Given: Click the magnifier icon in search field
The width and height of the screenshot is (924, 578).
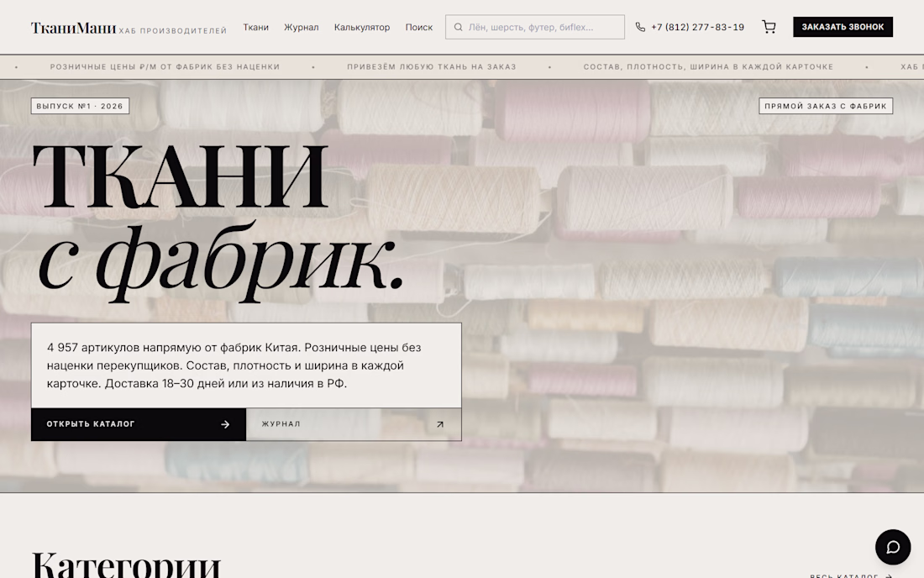Looking at the screenshot, I should 458,27.
